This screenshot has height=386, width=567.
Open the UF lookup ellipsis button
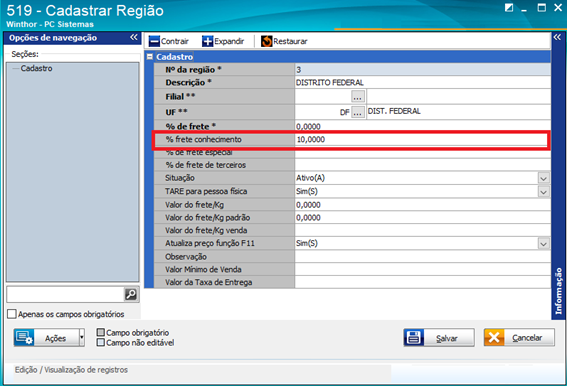click(x=358, y=113)
